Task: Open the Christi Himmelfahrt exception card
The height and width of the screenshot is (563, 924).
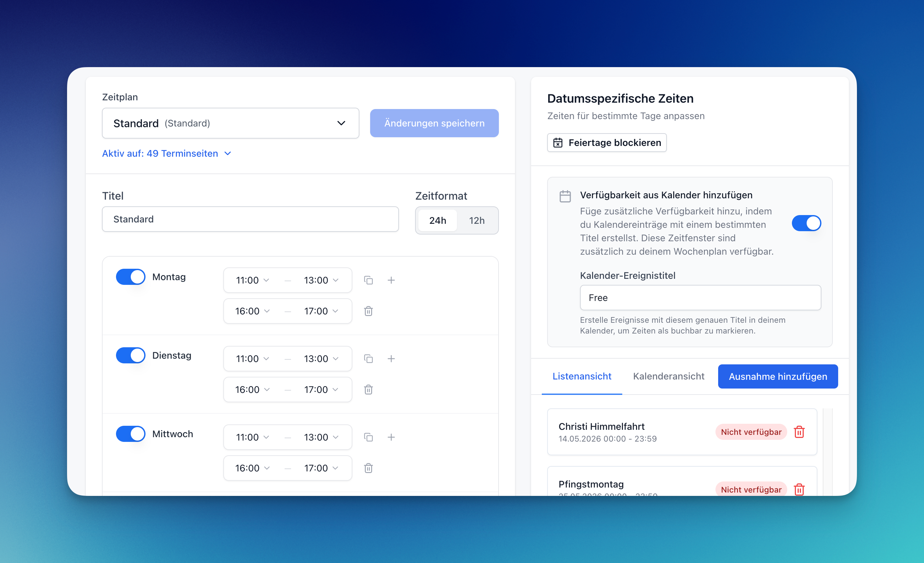Action: click(x=682, y=431)
